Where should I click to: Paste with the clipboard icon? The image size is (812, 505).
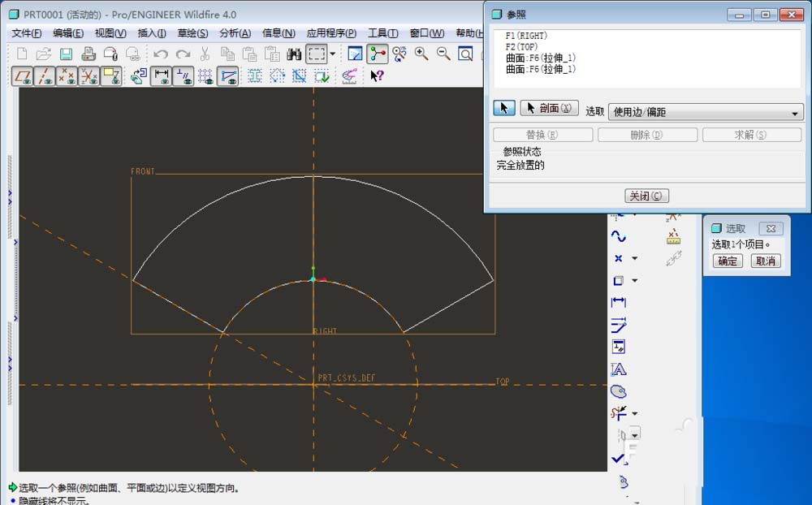[x=249, y=54]
